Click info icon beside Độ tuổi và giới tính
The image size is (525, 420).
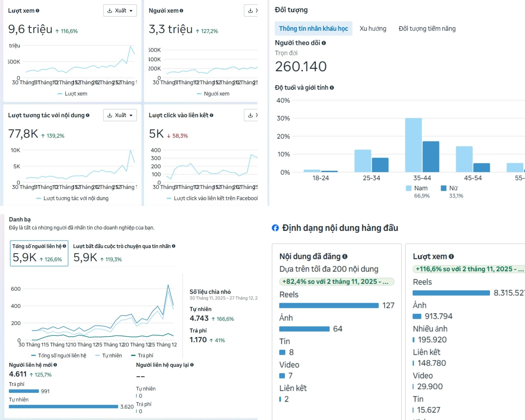click(332, 88)
